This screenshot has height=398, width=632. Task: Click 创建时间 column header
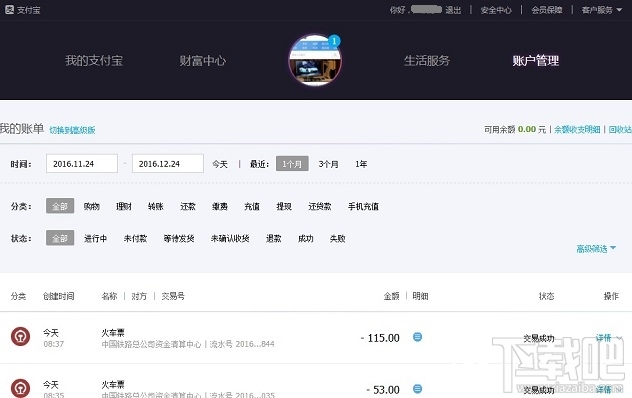(59, 296)
